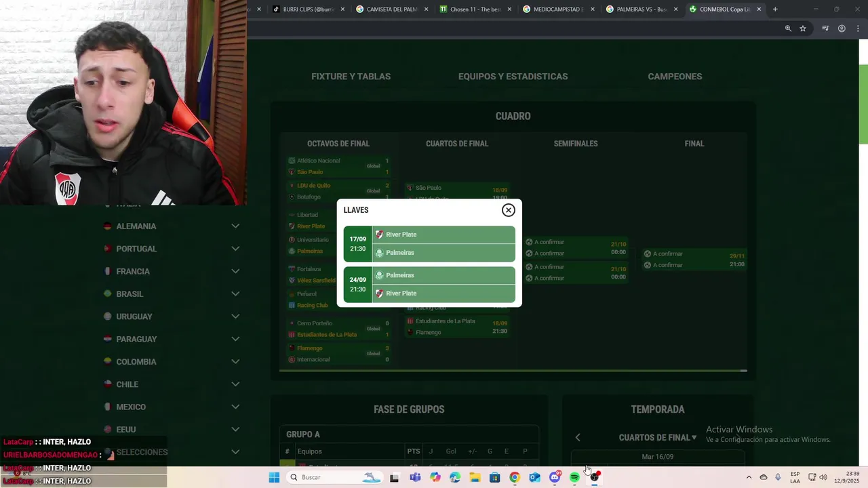The image size is (868, 488).
Task: Expand the PORTUGAL chevron
Action: 235,249
